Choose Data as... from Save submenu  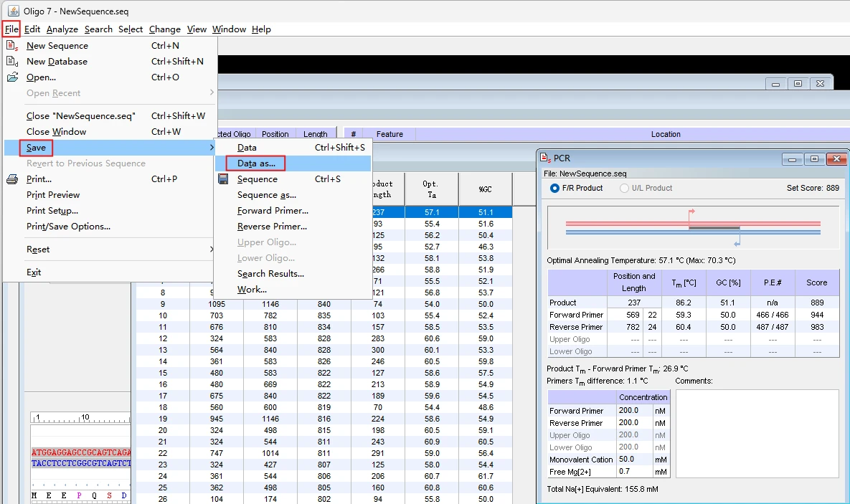[256, 163]
